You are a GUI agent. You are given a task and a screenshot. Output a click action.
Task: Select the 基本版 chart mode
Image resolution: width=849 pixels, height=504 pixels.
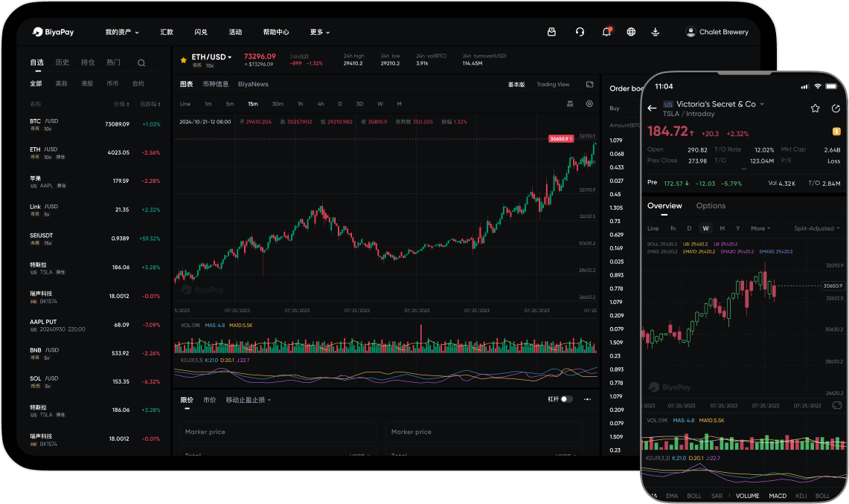[516, 84]
